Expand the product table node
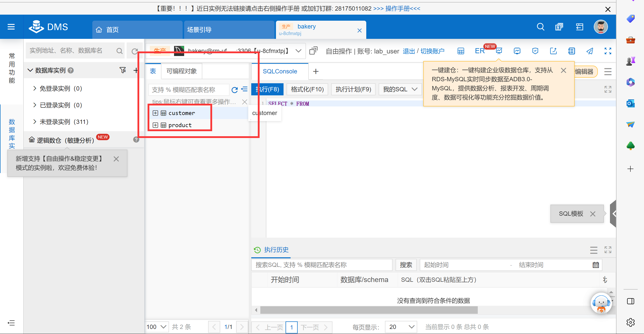Screen dimensions: 644x334 click(x=155, y=125)
